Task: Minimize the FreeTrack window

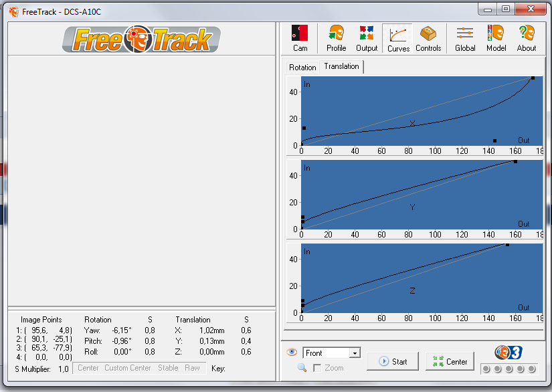Action: click(488, 9)
